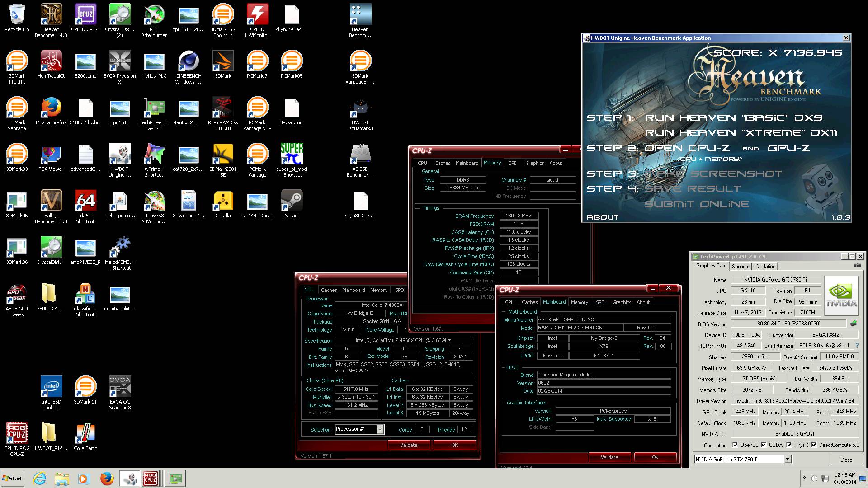The image size is (868, 488).
Task: Open EVGA OC Scanner X icon
Action: coord(120,393)
